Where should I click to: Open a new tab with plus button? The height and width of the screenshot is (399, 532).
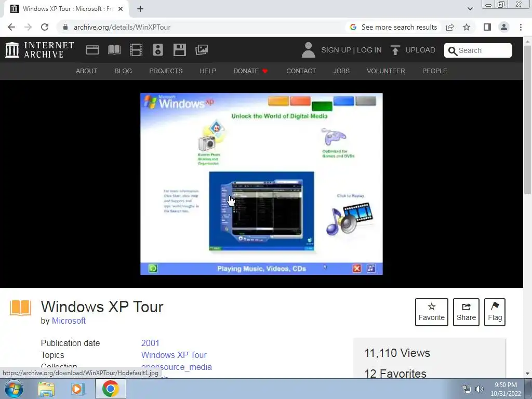(x=140, y=9)
